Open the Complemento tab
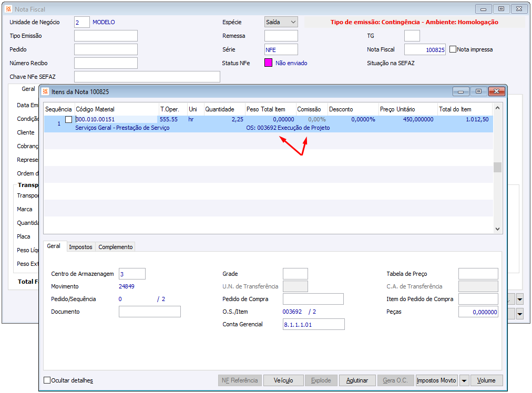The image size is (532, 393). pyautogui.click(x=116, y=247)
